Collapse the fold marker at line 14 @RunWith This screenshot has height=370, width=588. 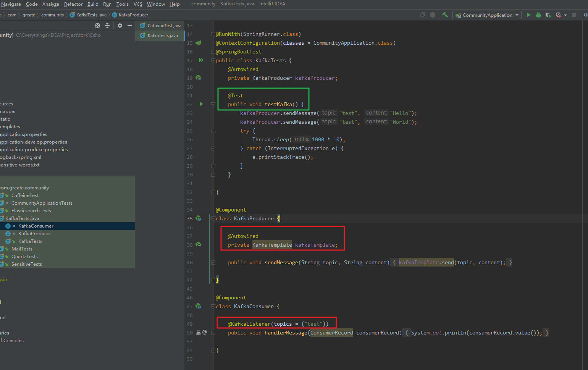click(x=213, y=34)
